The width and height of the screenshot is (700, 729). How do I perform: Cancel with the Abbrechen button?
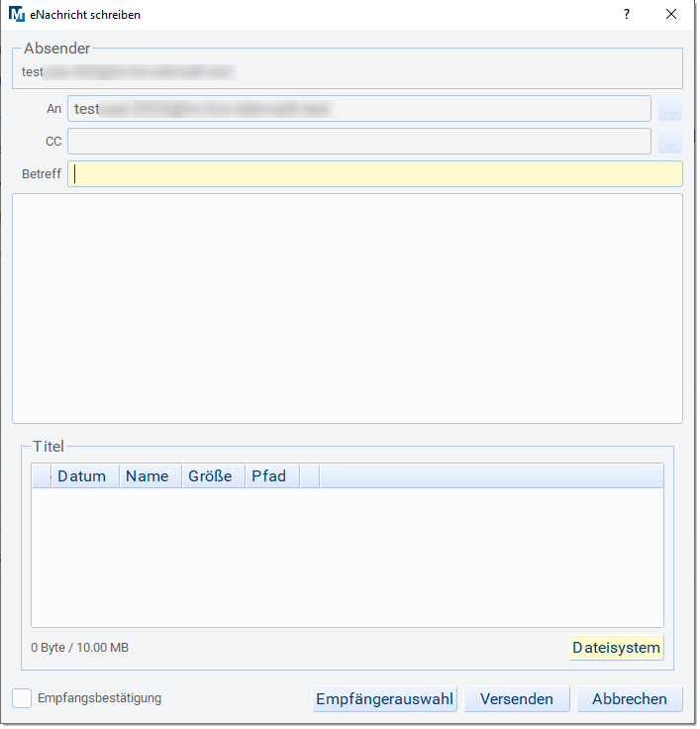pos(630,699)
